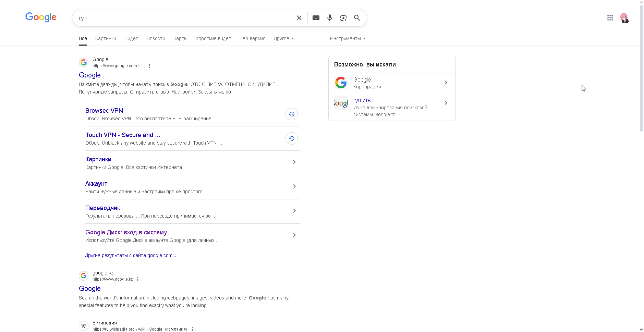644x332 pixels.
Task: Click history icon beside Browsec VPN
Action: click(292, 114)
